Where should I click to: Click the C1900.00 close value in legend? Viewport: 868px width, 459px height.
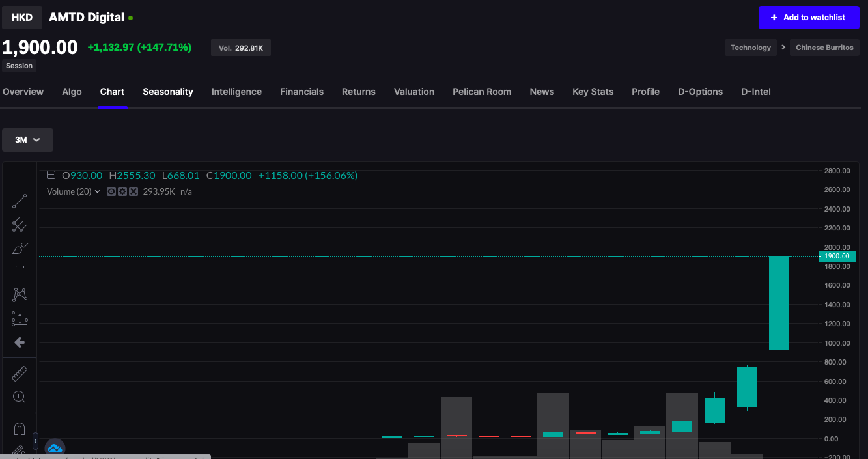(x=229, y=175)
